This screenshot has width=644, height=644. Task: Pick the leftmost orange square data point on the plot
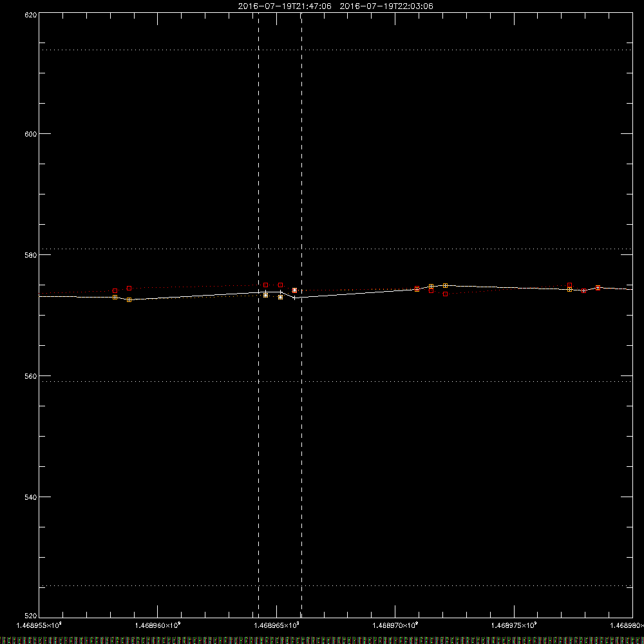coord(115,298)
